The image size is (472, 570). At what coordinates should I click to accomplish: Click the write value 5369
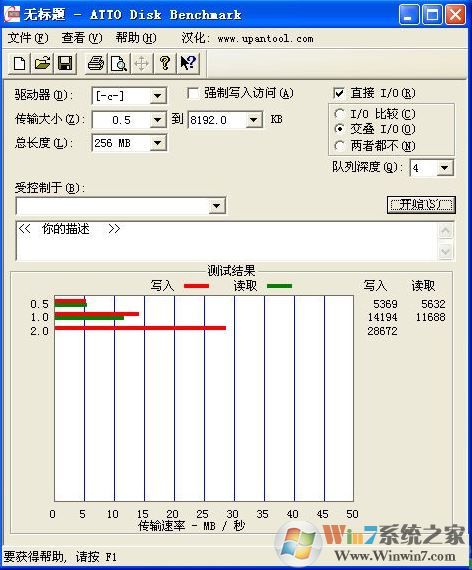[385, 304]
